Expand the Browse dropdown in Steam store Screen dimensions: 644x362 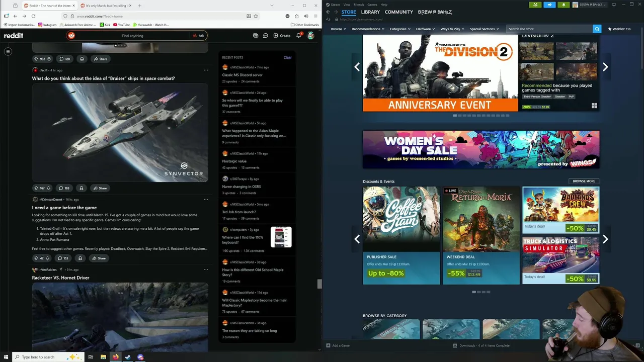(x=338, y=29)
